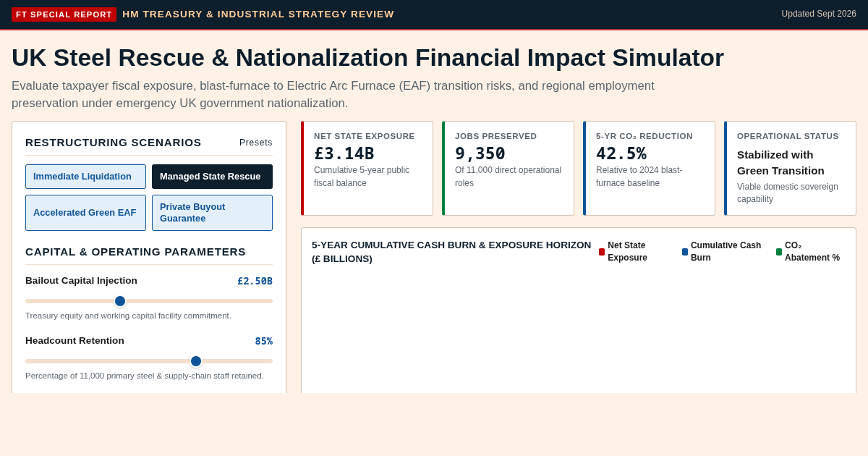Click the 'Cumulative Cash Burn' legend label
This screenshot has width=868, height=456.
pyautogui.click(x=726, y=252)
